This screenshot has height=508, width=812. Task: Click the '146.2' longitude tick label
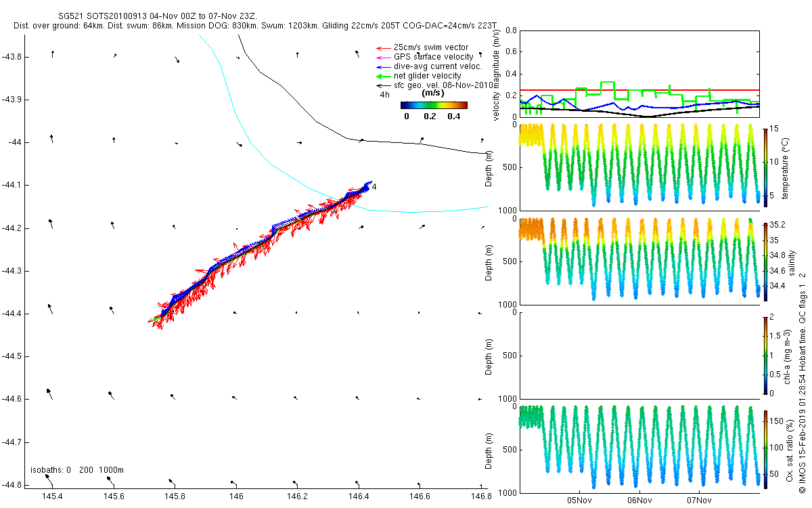297,497
